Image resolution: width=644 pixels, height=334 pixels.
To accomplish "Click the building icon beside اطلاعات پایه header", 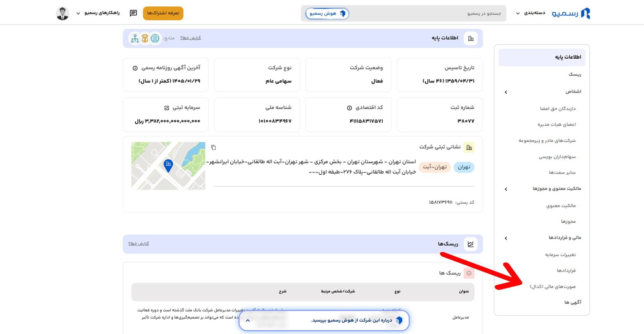I will (471, 38).
